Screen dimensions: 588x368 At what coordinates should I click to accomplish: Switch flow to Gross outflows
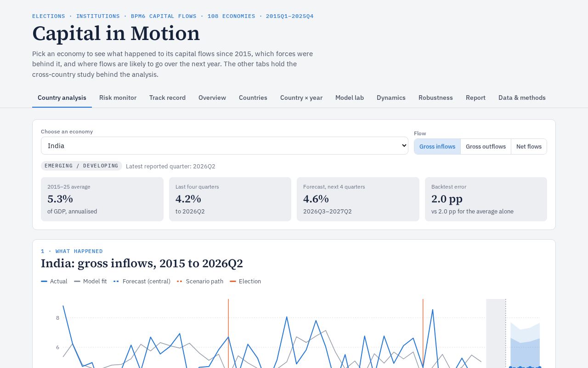[x=486, y=146]
